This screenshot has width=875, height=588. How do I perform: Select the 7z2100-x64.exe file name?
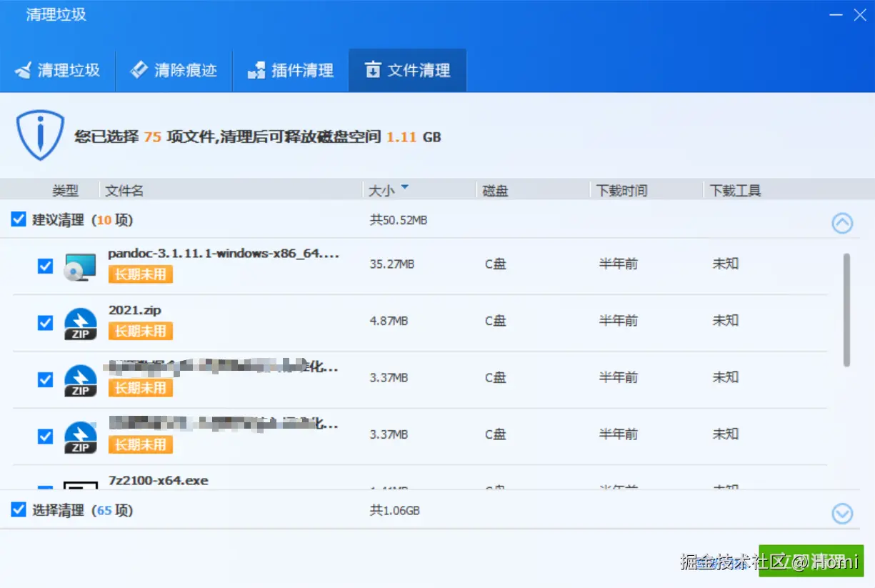tap(159, 480)
